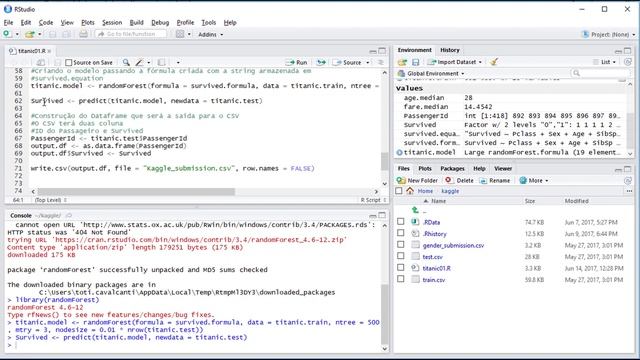Click the kaggle breadcrumb link
The height and width of the screenshot is (360, 640).
(450, 191)
